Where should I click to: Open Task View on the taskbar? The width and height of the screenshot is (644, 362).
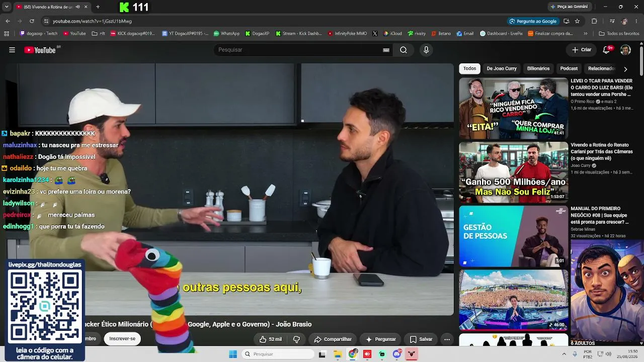coord(322,354)
